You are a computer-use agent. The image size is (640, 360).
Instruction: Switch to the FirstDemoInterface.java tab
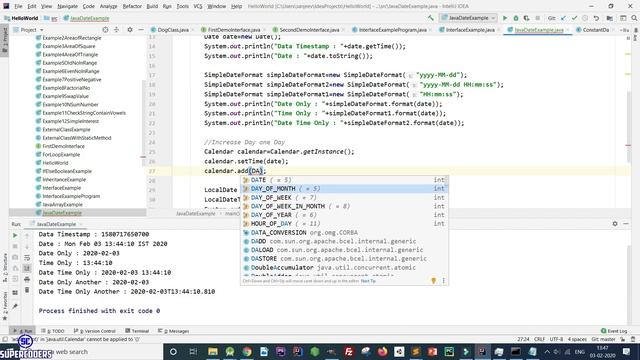tap(233, 30)
